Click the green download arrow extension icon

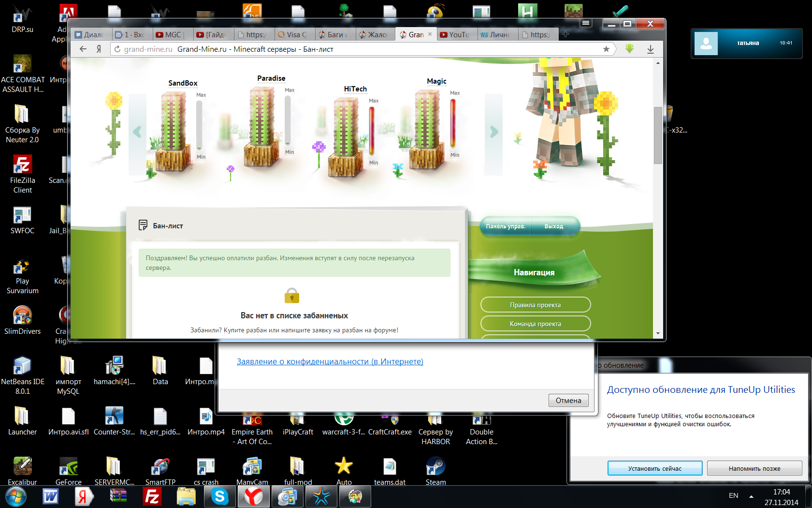pos(629,48)
